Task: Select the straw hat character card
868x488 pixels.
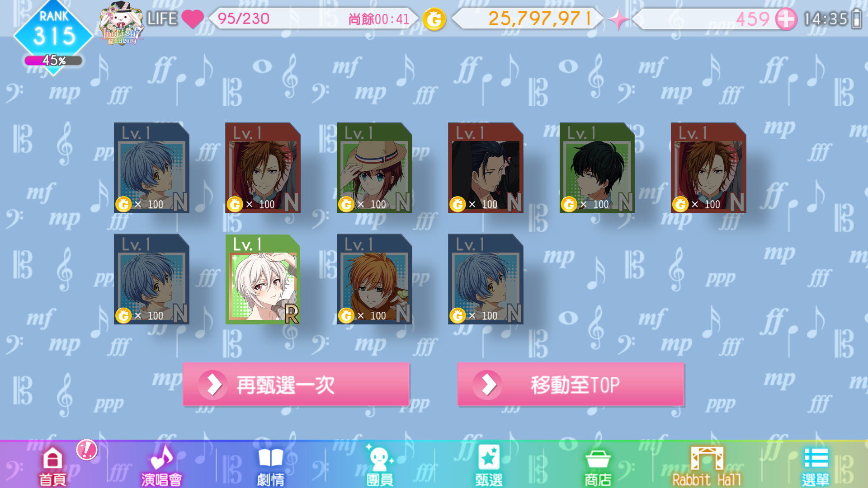Action: click(374, 168)
